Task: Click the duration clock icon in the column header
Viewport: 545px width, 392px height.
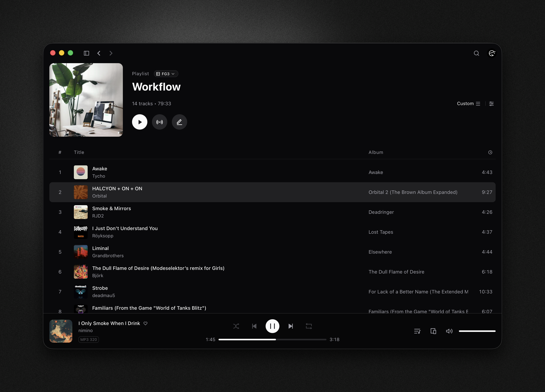Action: tap(490, 152)
